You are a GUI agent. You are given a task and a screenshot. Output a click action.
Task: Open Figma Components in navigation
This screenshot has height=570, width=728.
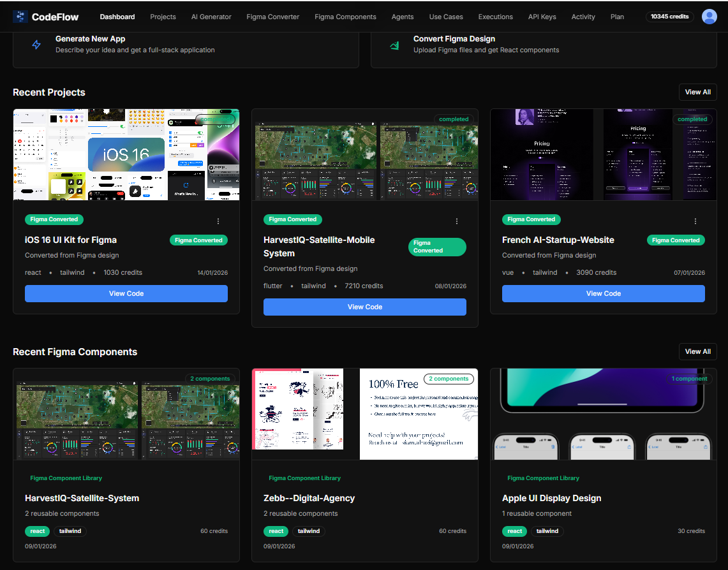pos(345,17)
